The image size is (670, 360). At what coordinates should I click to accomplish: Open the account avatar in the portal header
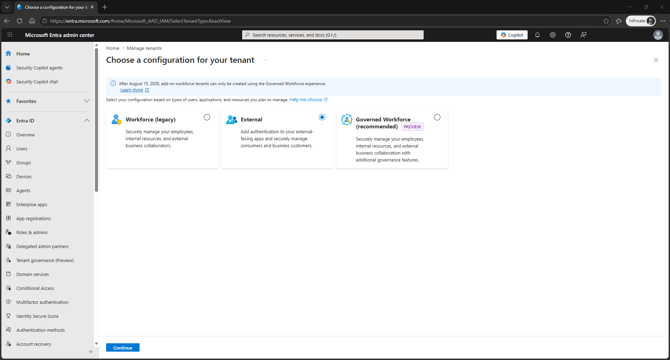[x=658, y=35]
